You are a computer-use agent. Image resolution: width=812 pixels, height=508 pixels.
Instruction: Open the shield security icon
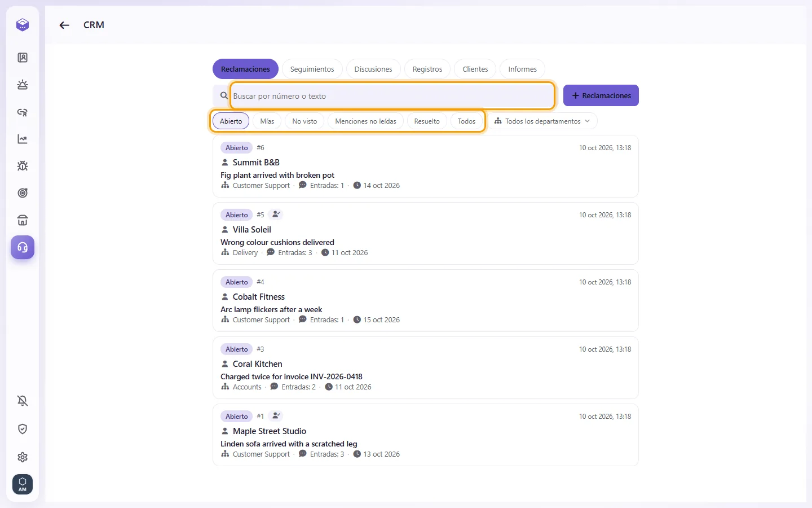click(x=23, y=429)
